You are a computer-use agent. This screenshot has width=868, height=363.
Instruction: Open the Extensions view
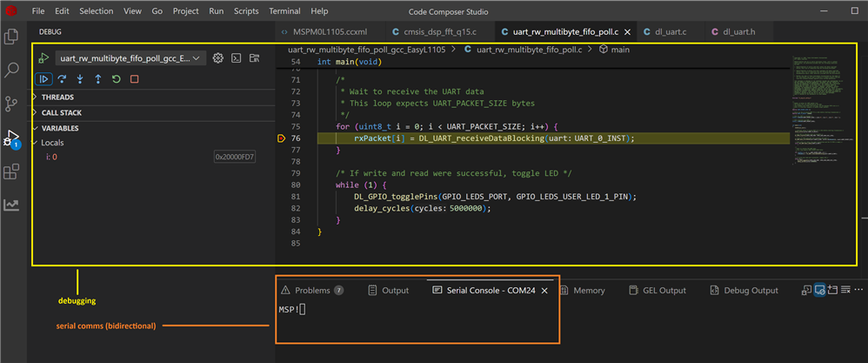coord(11,171)
